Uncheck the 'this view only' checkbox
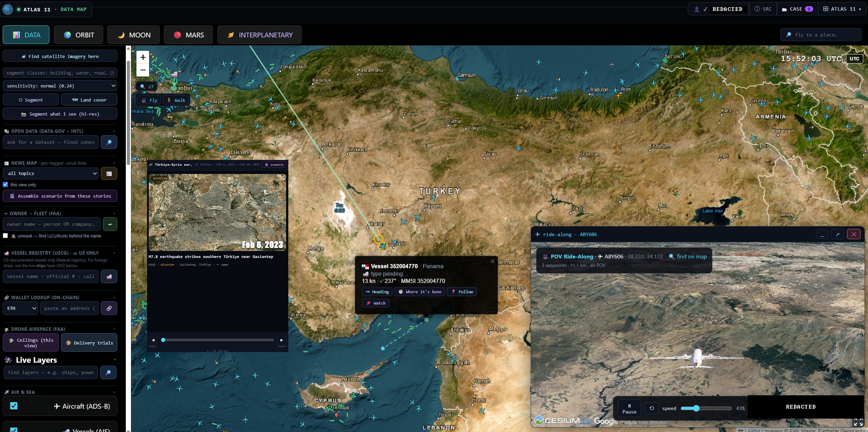 [5, 185]
